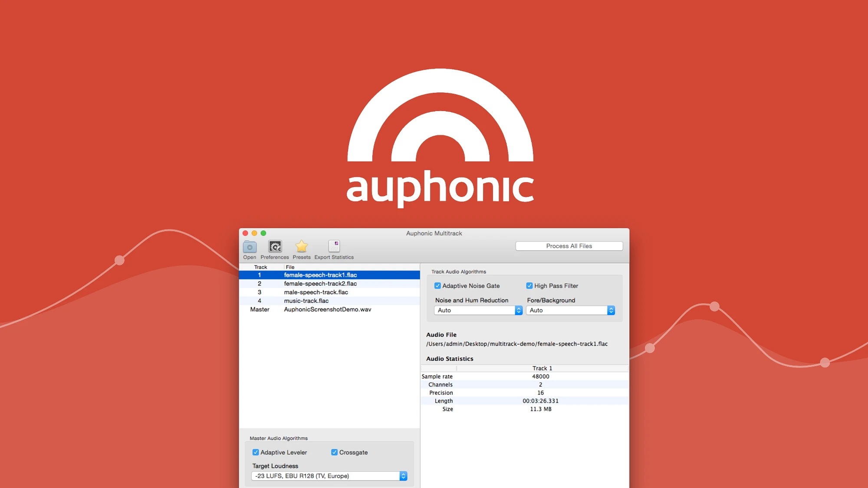Open the Noise and Hum Reduction dropdown

click(478, 310)
